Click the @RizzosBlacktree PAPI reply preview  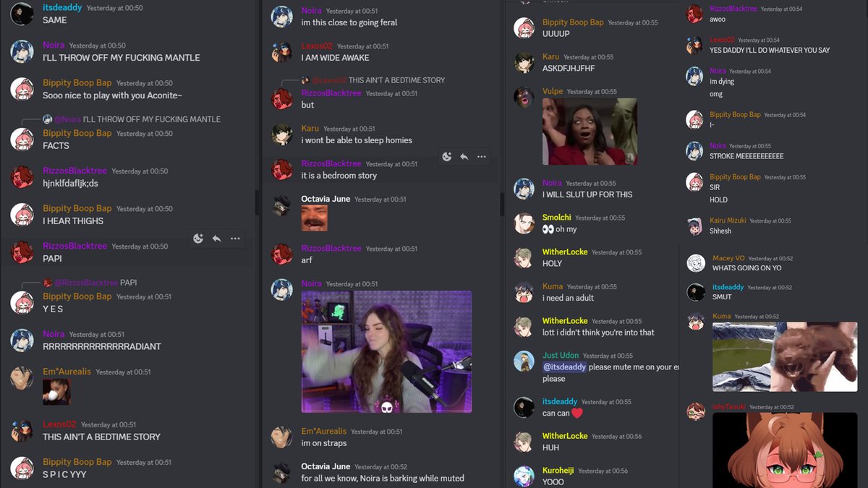[95, 283]
